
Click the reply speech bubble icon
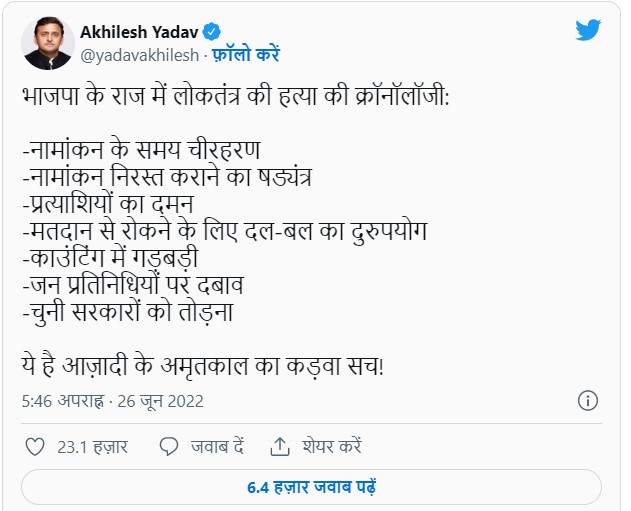(169, 447)
